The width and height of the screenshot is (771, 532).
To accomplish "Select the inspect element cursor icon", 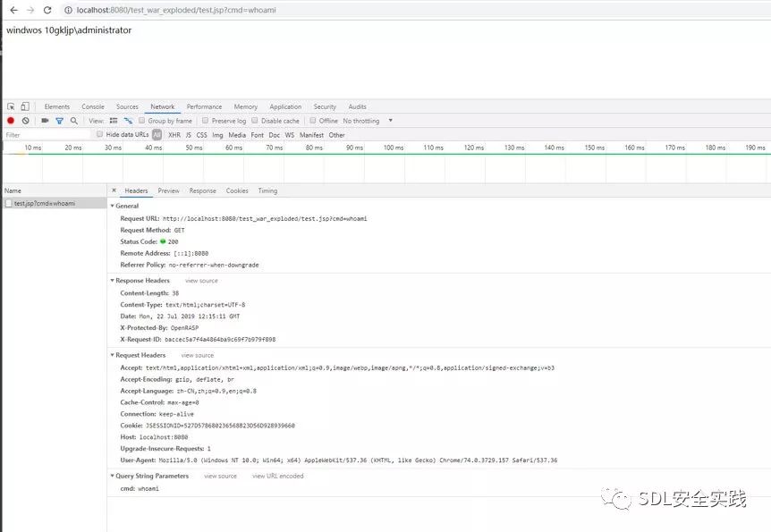I will pyautogui.click(x=9, y=106).
